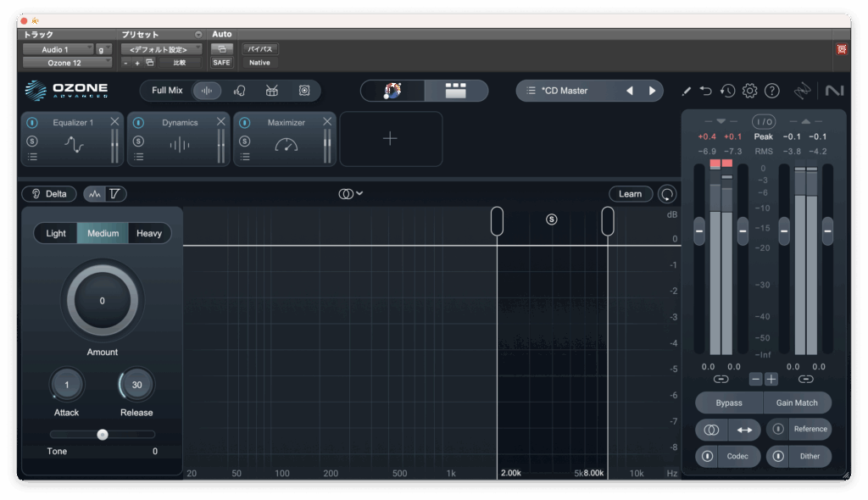Open the デフォルト設定 preset dropdown

[160, 49]
